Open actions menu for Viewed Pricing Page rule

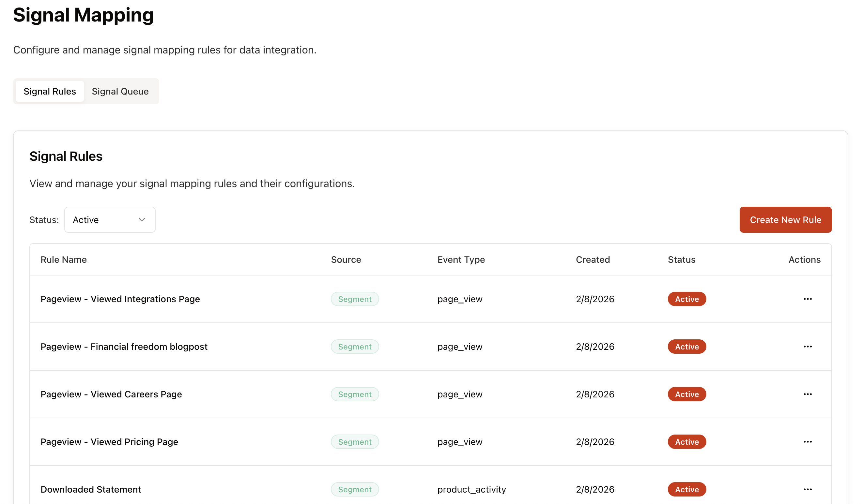coord(808,442)
